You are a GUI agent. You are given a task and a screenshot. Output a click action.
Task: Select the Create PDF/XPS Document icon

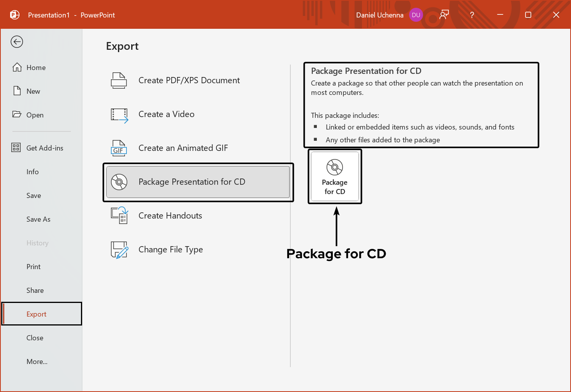coord(119,80)
